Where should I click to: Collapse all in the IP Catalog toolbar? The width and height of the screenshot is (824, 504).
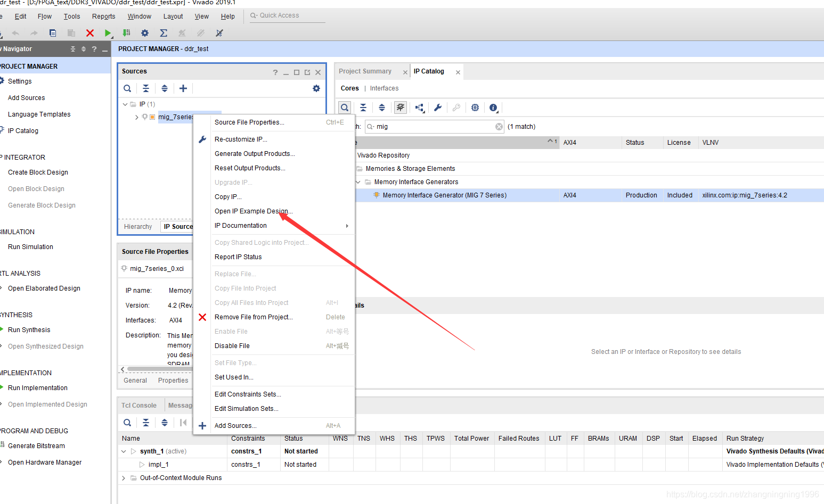(x=363, y=108)
